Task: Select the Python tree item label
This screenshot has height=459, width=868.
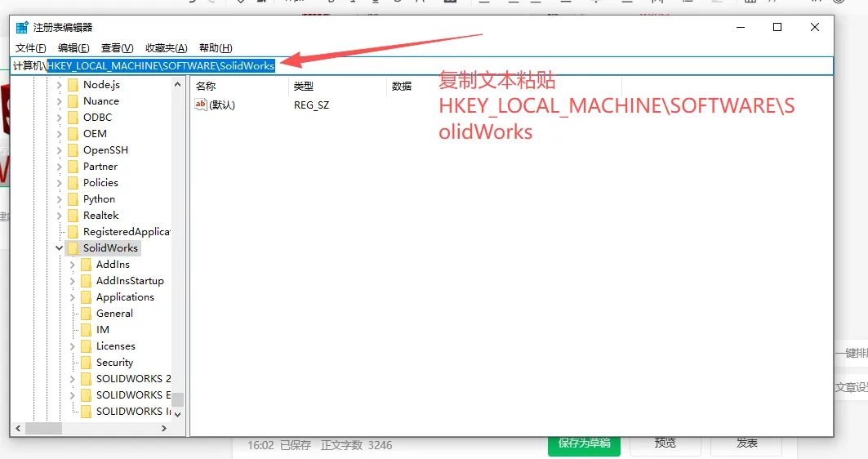Action: [x=99, y=199]
